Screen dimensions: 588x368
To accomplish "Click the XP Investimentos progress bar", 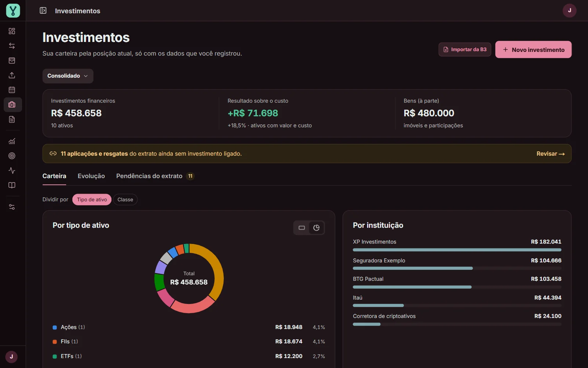I will [457, 250].
